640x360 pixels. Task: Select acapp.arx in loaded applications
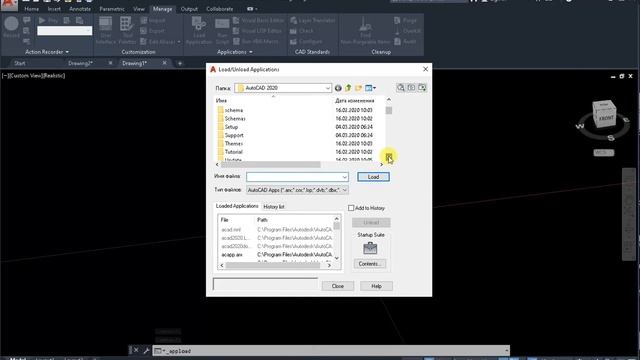[x=232, y=255]
